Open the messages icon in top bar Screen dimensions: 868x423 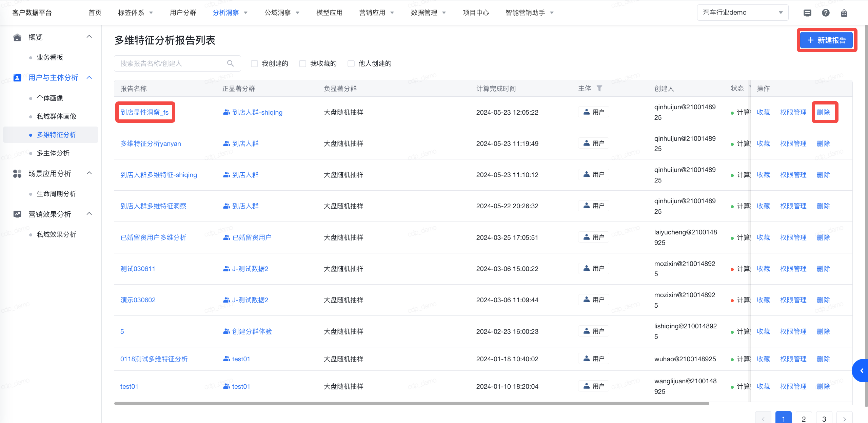pos(807,13)
